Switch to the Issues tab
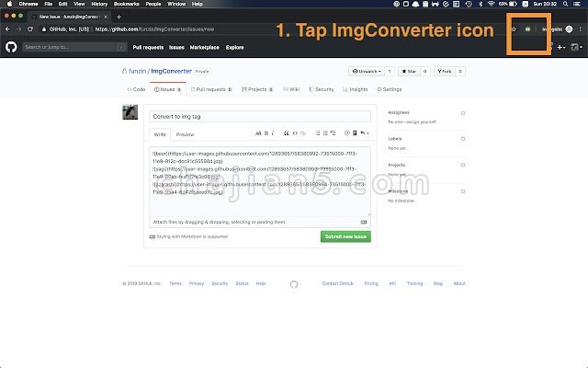This screenshot has width=588, height=368. point(167,89)
